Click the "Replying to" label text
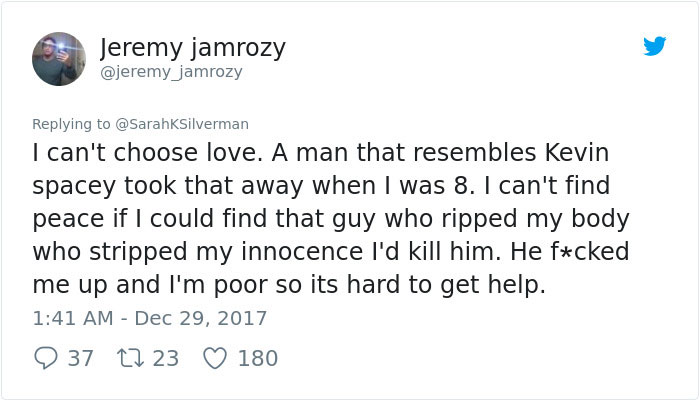 tap(72, 124)
